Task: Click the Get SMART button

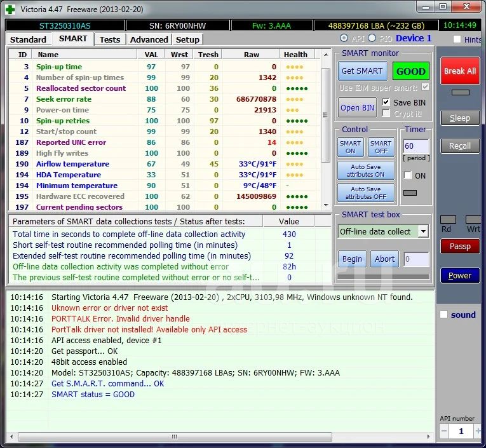Action: coord(362,71)
